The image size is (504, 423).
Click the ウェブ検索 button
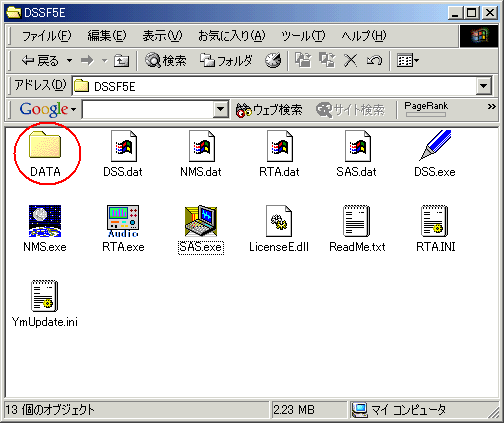[x=269, y=110]
